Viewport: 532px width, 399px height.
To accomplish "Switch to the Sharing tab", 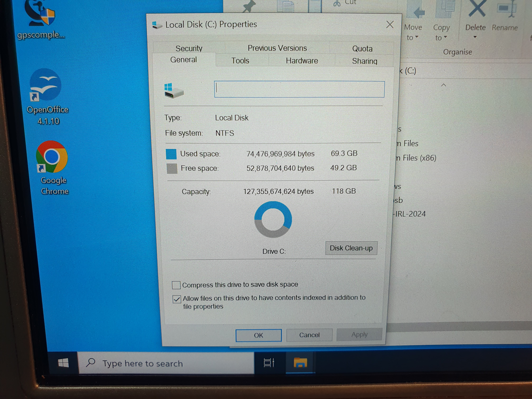I will 365,61.
